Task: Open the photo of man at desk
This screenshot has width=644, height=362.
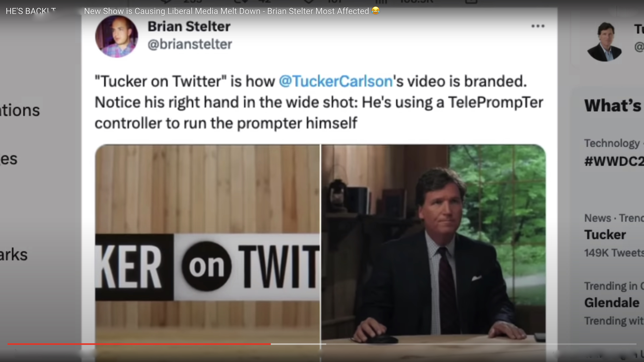Action: (433, 253)
